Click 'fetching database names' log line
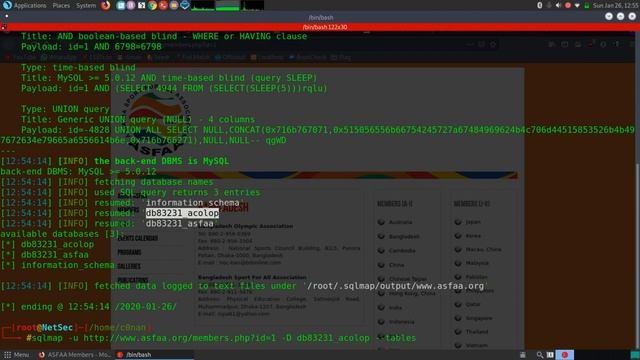Screen dimensions: 640x360 154,182
